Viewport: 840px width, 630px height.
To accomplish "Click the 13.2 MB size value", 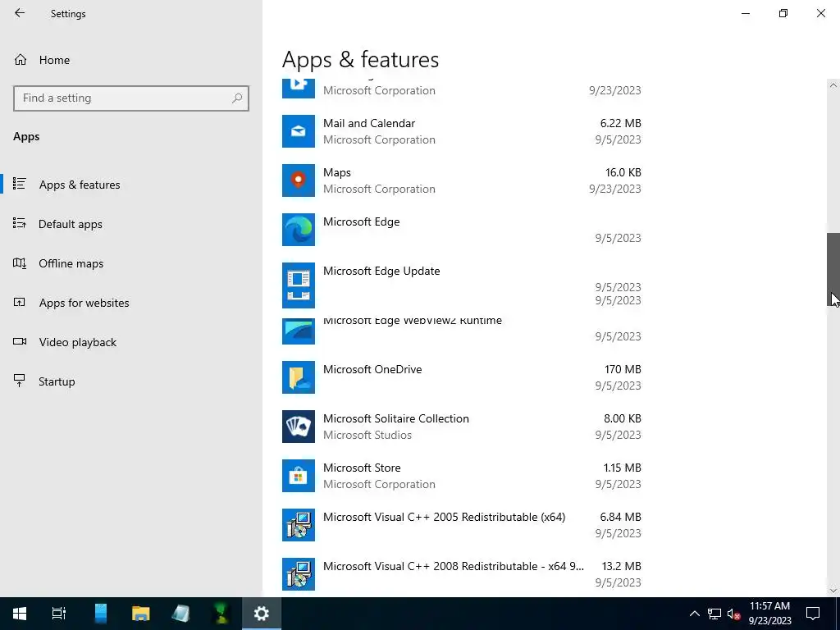I will [x=622, y=567].
